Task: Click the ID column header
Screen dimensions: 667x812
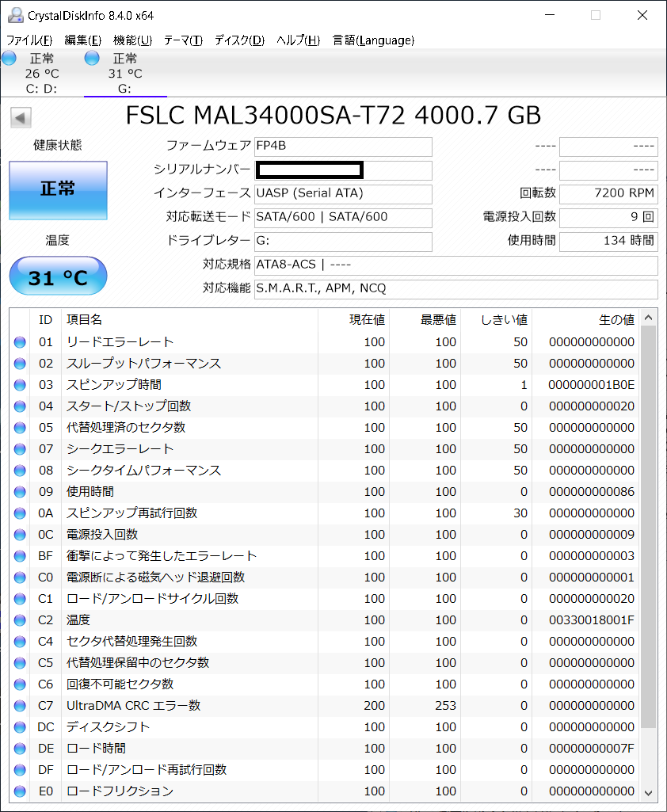Action: pyautogui.click(x=46, y=320)
